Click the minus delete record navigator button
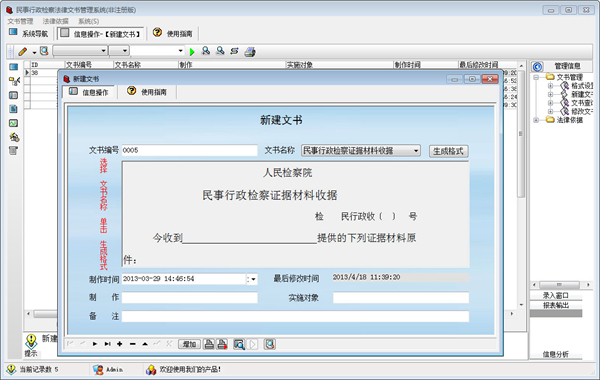 coord(132,344)
